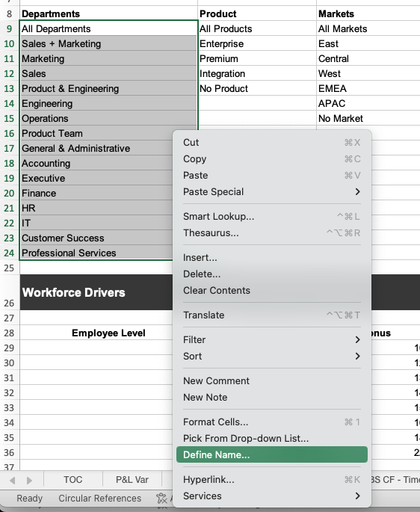This screenshot has width=420, height=512.
Task: Click the Marketing cell in row 11
Action: coord(109,59)
